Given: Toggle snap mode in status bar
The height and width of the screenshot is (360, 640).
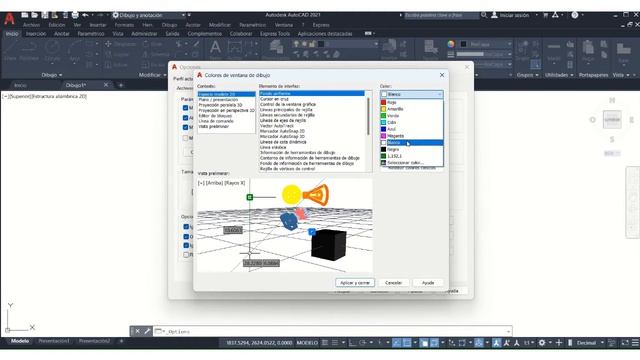Looking at the screenshot, I should [335, 343].
